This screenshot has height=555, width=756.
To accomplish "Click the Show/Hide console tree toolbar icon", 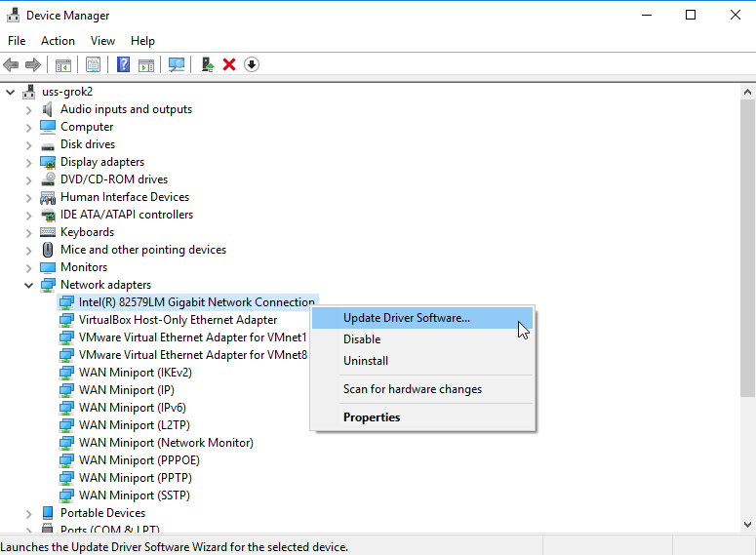I will [62, 64].
